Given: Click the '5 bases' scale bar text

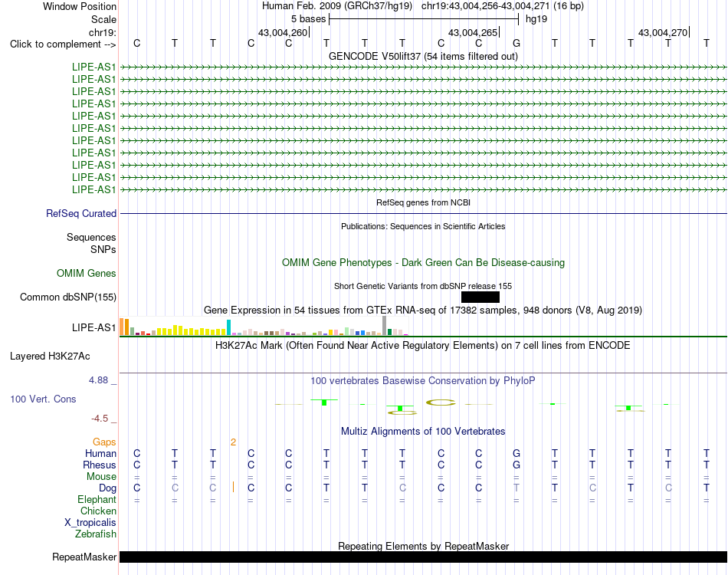Looking at the screenshot, I should 308,19.
